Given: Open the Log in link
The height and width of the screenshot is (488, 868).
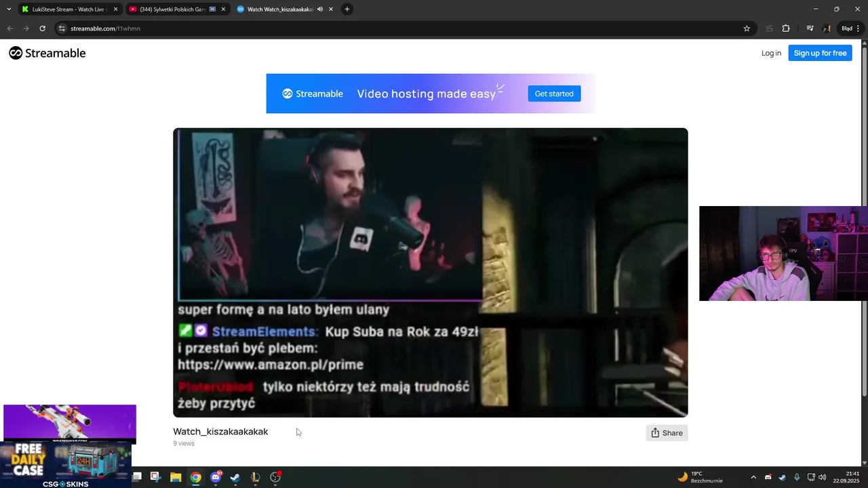Looking at the screenshot, I should point(771,53).
